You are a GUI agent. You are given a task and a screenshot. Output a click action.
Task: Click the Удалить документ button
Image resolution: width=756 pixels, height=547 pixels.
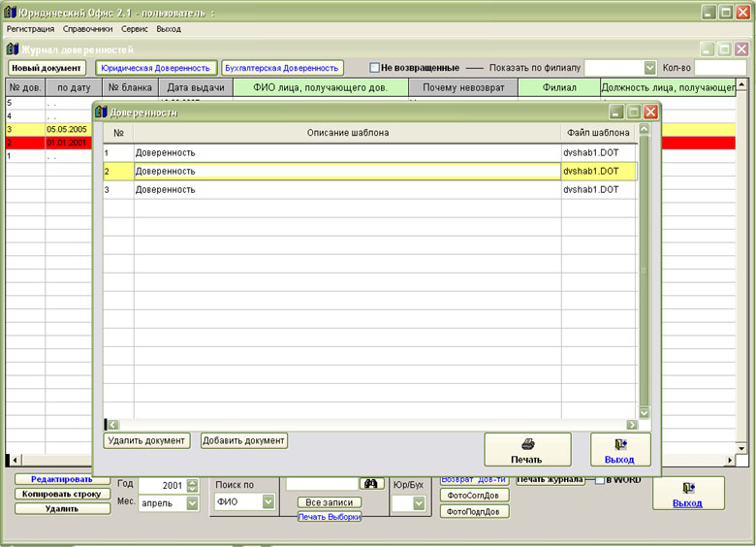point(146,440)
